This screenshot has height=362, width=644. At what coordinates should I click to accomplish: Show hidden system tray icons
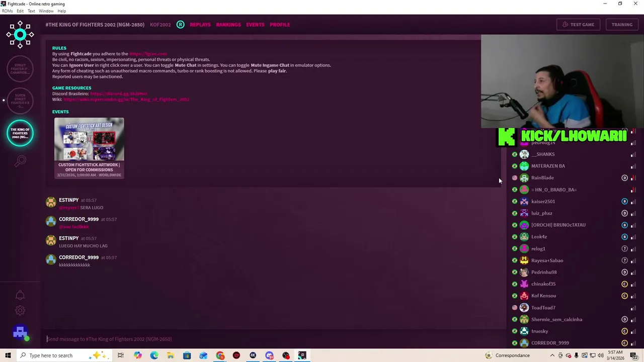pos(552,355)
